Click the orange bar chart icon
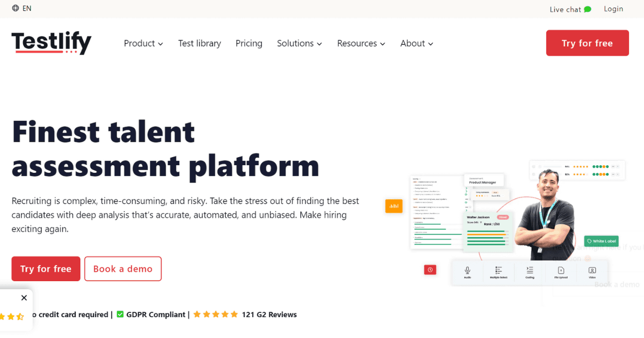The height and width of the screenshot is (338, 644). (x=394, y=206)
